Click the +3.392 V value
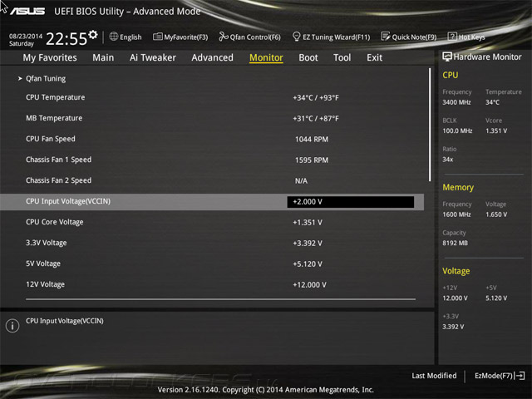The image size is (532, 399). (308, 243)
